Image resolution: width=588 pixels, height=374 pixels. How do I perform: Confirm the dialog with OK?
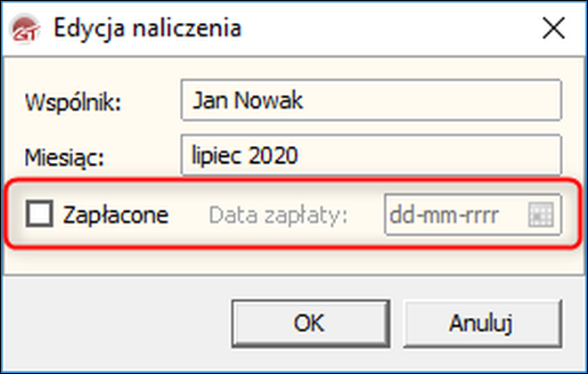[x=309, y=321]
